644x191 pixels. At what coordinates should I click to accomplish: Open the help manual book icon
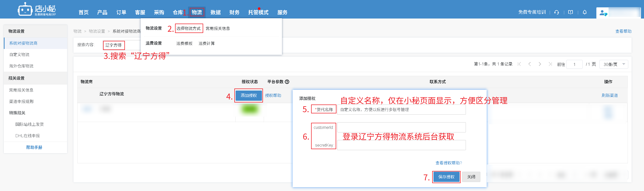571,12
